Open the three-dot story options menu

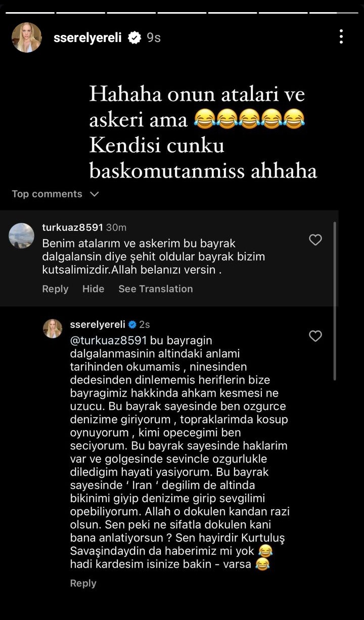[341, 36]
